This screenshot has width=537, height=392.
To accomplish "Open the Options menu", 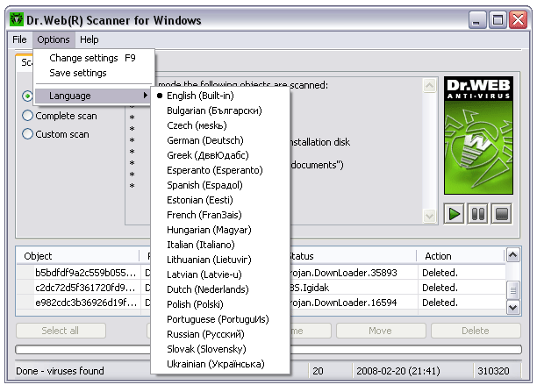I will coord(54,39).
